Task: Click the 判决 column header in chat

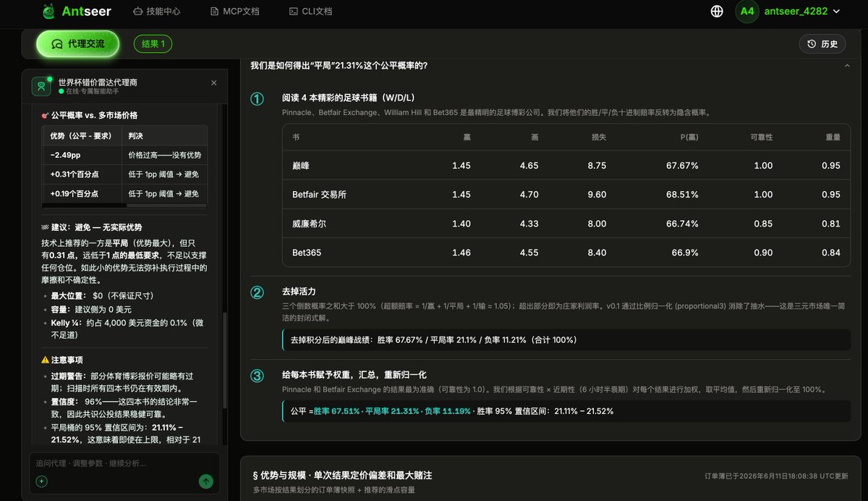Action: tap(135, 135)
